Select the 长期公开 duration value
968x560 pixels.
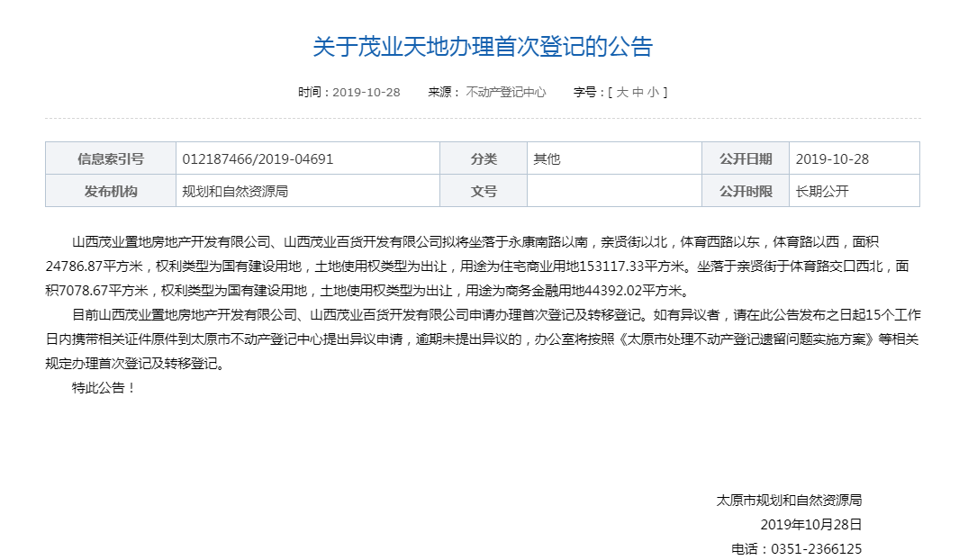[822, 191]
